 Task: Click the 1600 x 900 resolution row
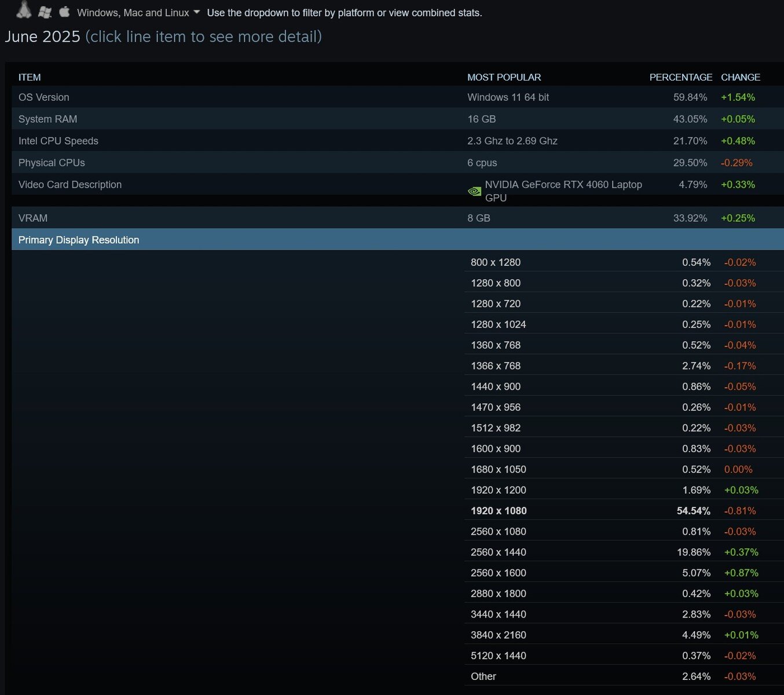coord(624,449)
